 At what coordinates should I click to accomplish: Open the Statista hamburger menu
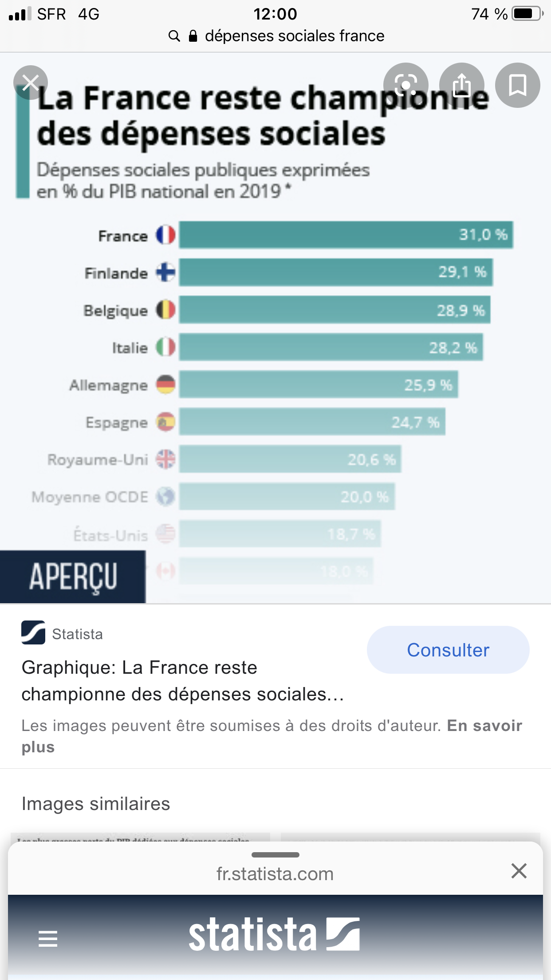[48, 938]
